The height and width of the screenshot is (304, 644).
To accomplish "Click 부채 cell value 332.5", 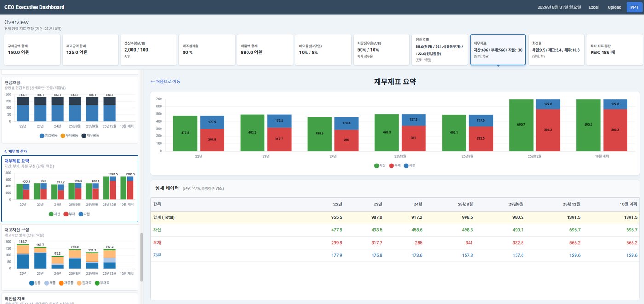I will [517, 243].
